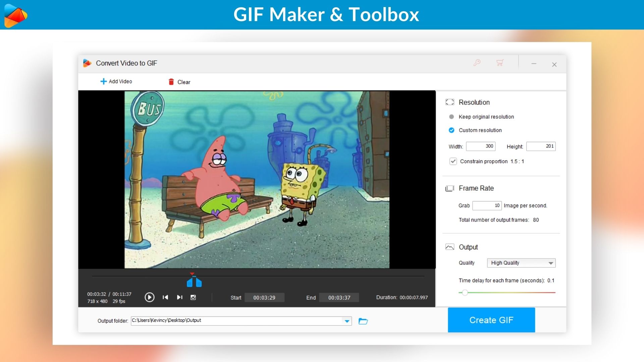Select Custom resolution option

click(x=451, y=130)
